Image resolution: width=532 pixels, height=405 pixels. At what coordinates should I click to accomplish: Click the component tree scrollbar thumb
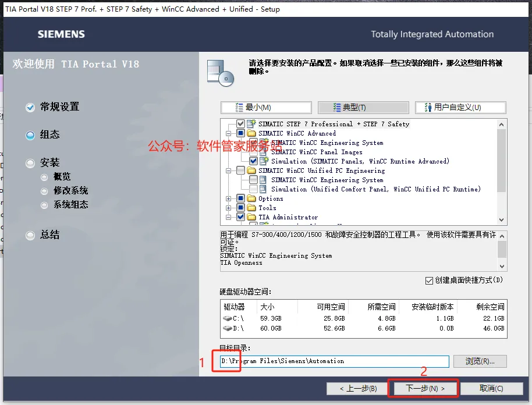(x=502, y=161)
